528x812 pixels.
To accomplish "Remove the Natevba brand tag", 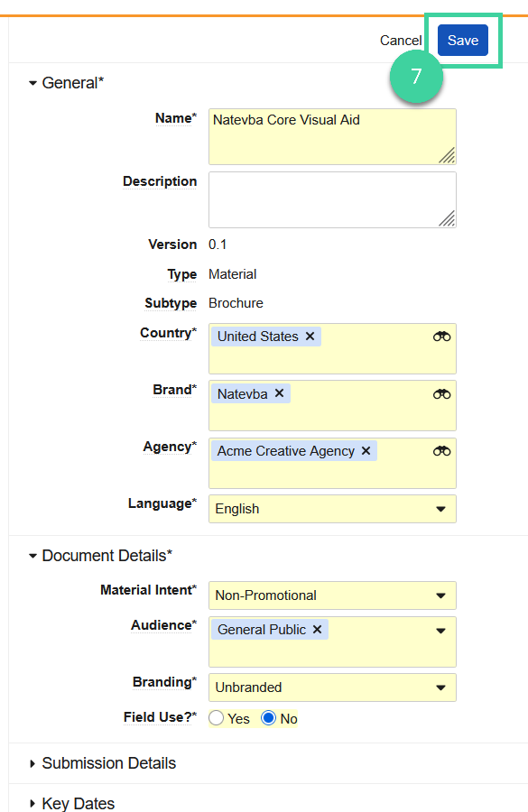I will (277, 392).
